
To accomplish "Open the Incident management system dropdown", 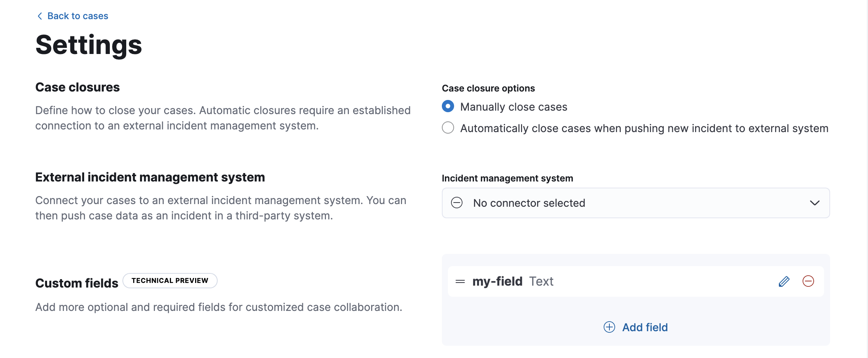I will [635, 203].
